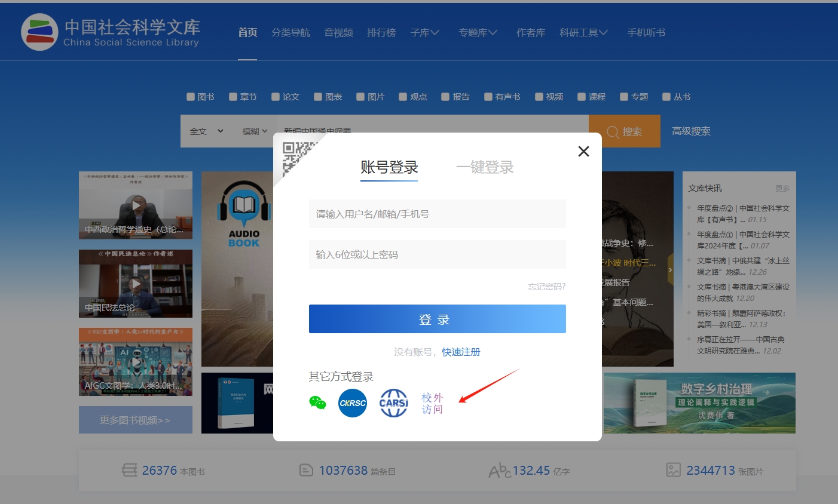The image size is (838, 504).
Task: Open 排行榜 in navigation bar
Action: (x=381, y=32)
